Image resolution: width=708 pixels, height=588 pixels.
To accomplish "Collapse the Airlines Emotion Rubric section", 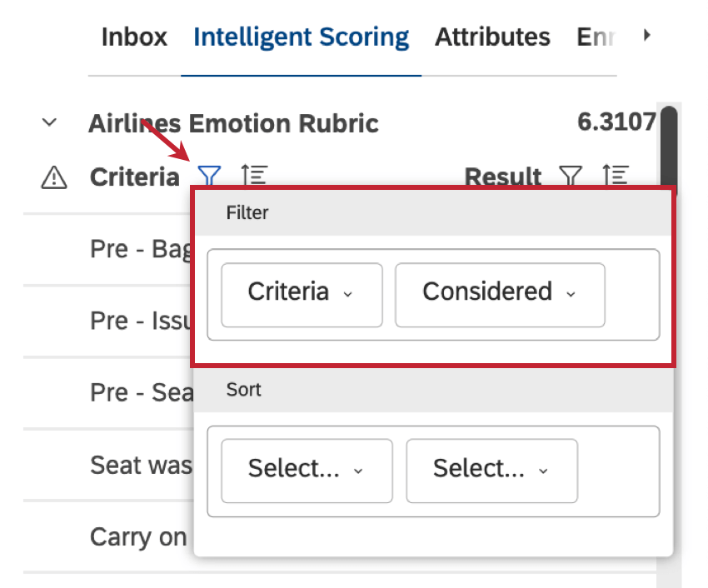I will (49, 123).
